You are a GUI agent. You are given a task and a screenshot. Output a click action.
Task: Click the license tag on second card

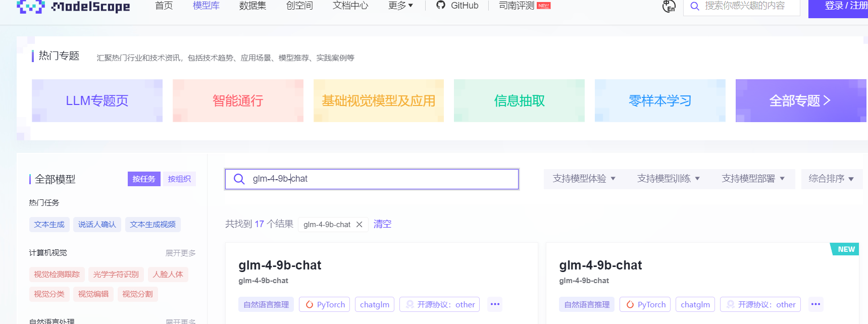tap(760, 304)
